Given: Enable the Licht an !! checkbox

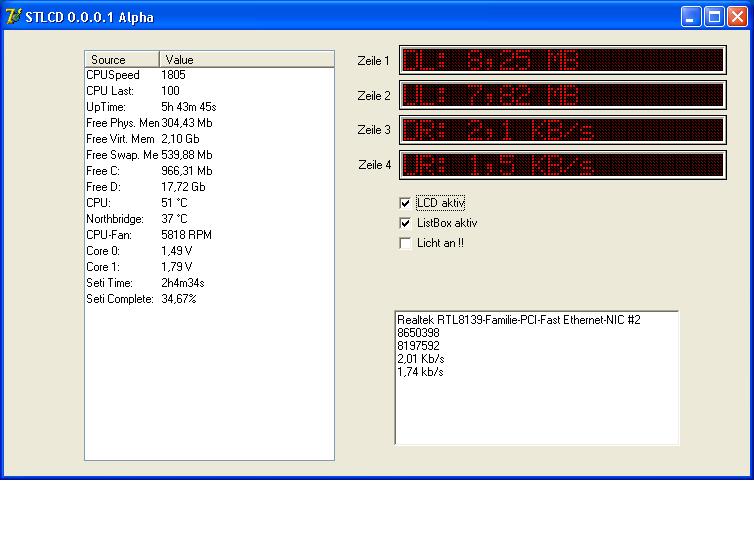Looking at the screenshot, I should [x=405, y=243].
